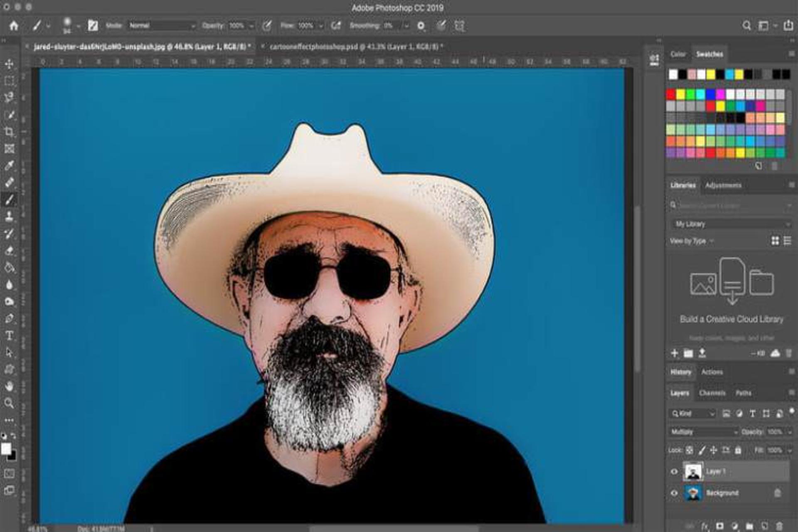The height and width of the screenshot is (532, 798).
Task: Open the brush Opacity slider dropdown
Action: point(251,26)
